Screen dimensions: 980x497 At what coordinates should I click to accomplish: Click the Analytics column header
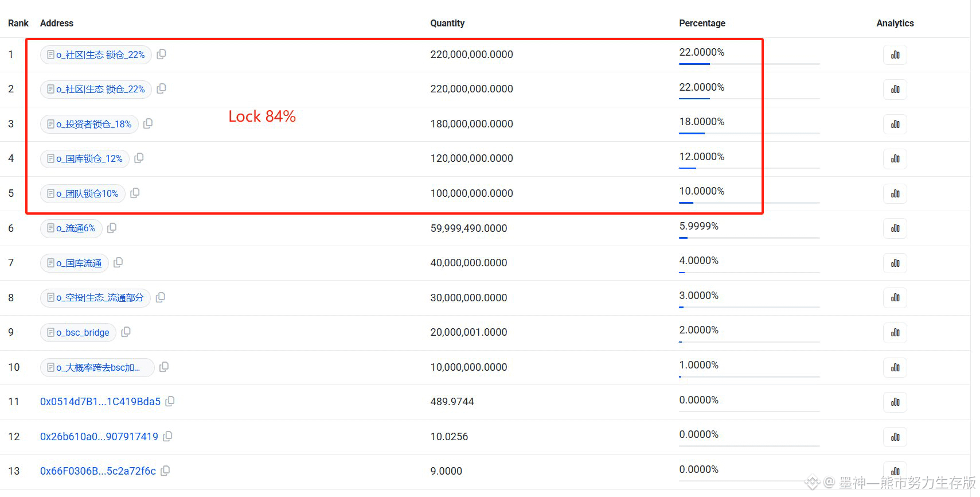click(x=895, y=23)
